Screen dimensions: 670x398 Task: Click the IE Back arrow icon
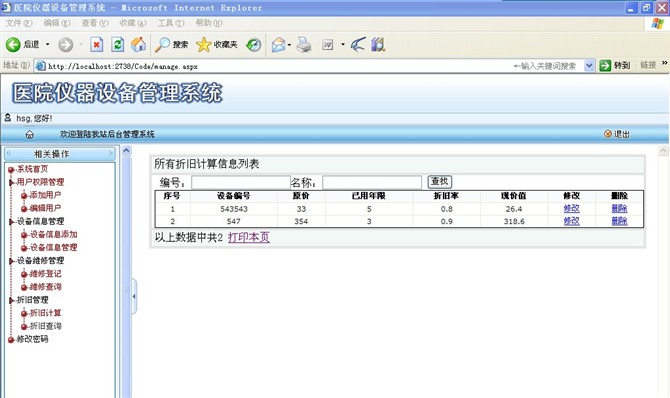(x=13, y=44)
